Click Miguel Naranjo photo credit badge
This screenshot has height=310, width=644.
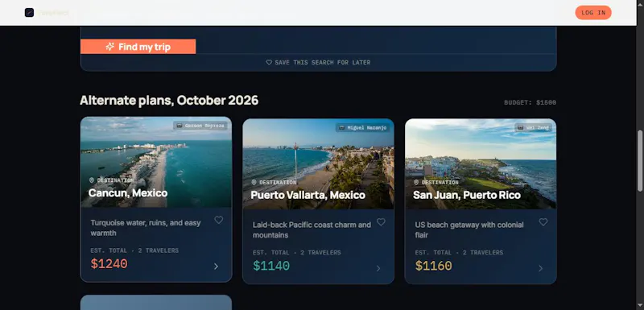click(363, 128)
